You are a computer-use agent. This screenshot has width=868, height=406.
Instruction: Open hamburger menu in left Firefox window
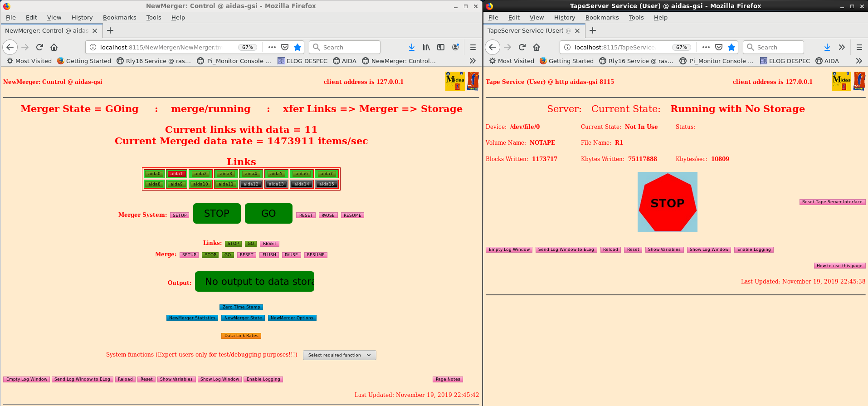coord(473,47)
